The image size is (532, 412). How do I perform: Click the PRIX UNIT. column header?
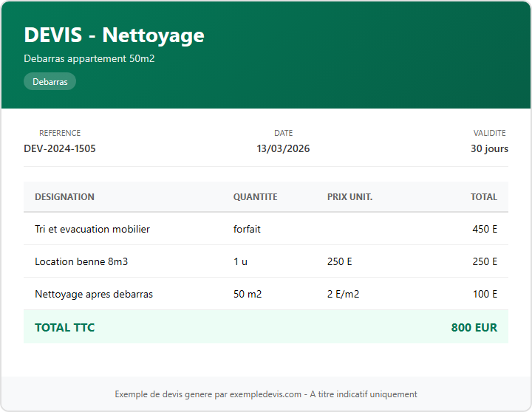click(349, 197)
